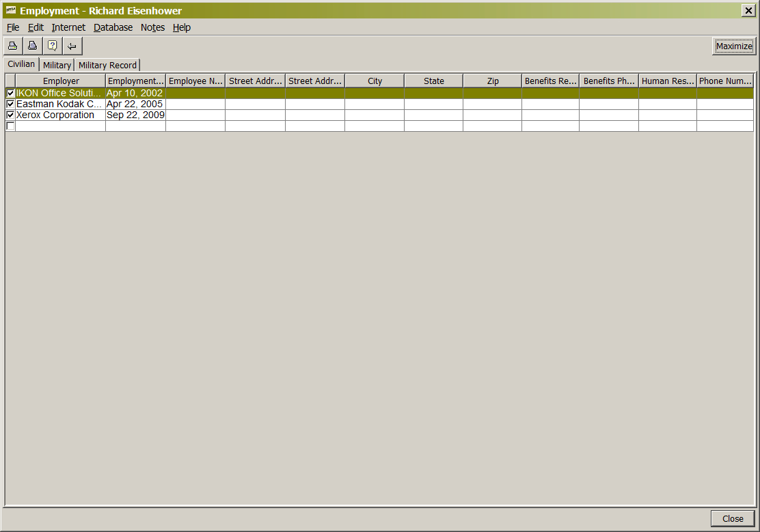This screenshot has width=760, height=532.
Task: Toggle the IKON Office Solutions row checkbox
Action: pos(10,93)
